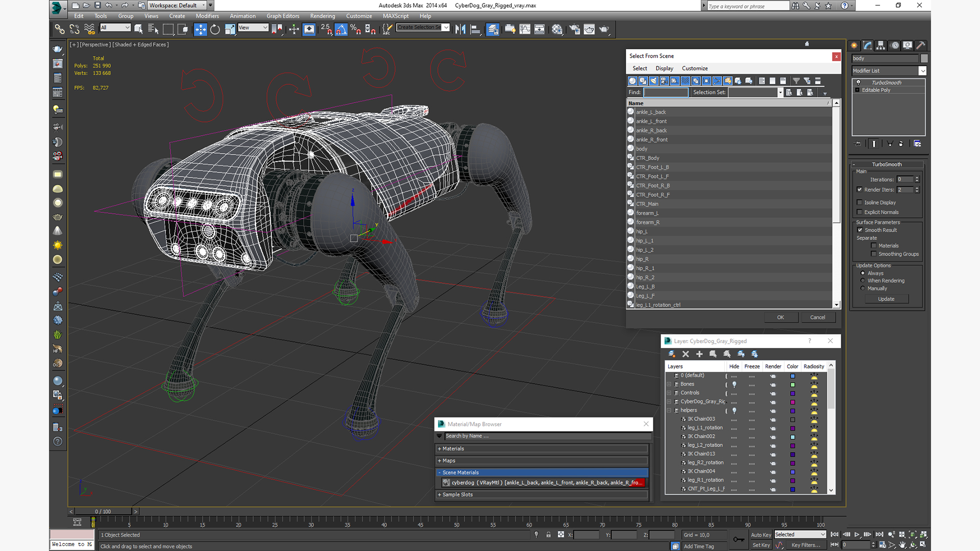Click the Display tab in Select From Scene
The image size is (980, 551).
pyautogui.click(x=664, y=68)
